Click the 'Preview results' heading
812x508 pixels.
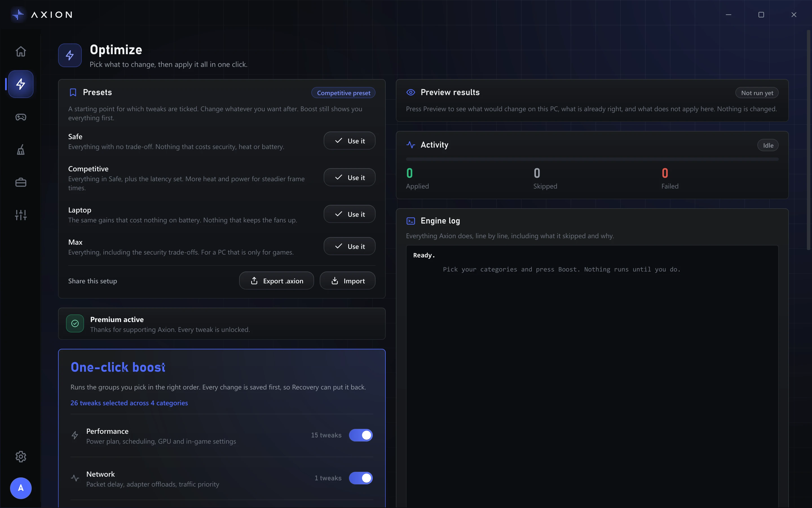(x=450, y=92)
